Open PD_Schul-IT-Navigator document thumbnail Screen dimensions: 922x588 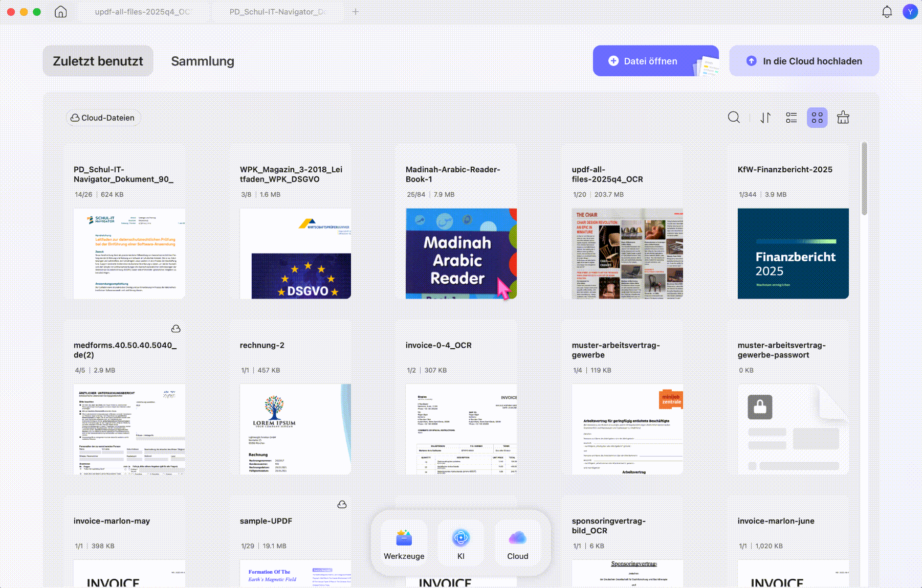coord(129,254)
